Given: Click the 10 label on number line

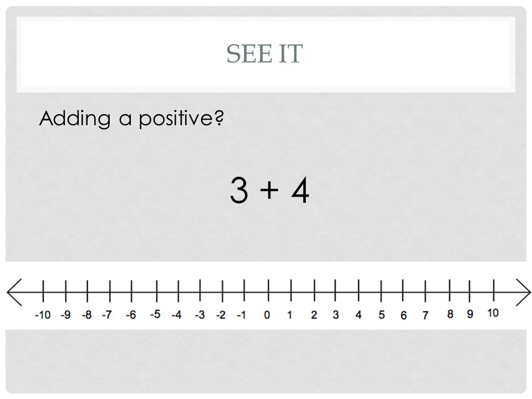Looking at the screenshot, I should coord(493,313).
